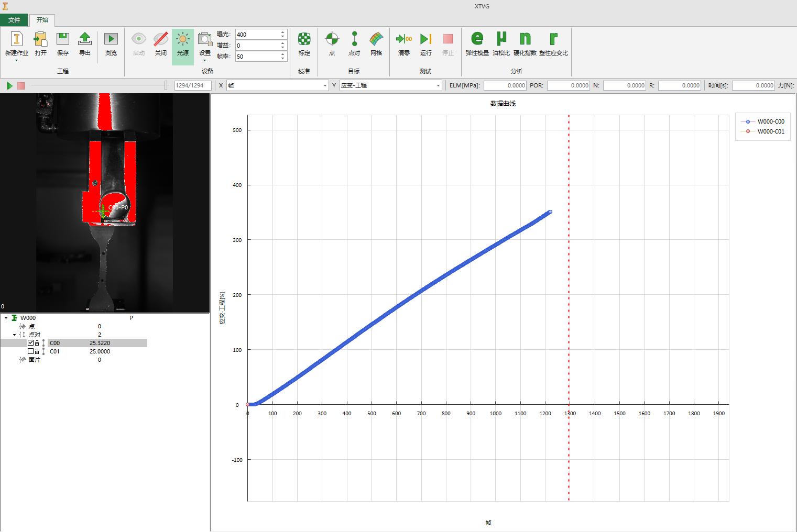Open the X axis 帧 dropdown

pyautogui.click(x=277, y=85)
